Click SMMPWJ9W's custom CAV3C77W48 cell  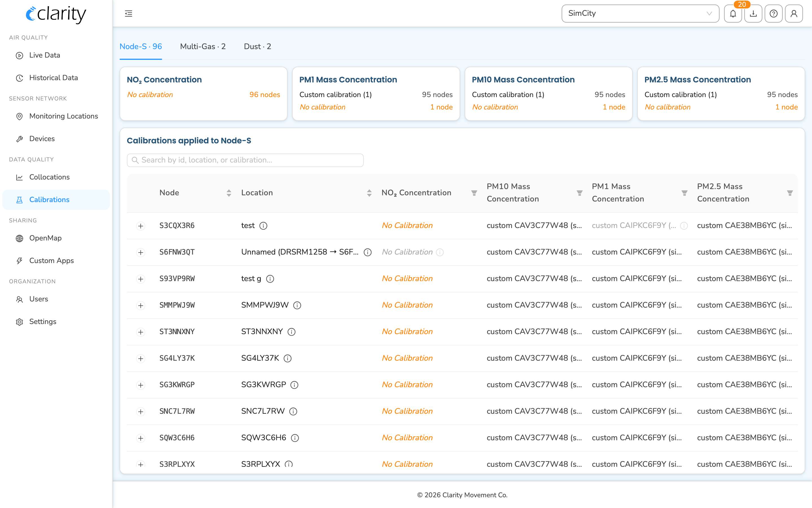click(x=534, y=305)
